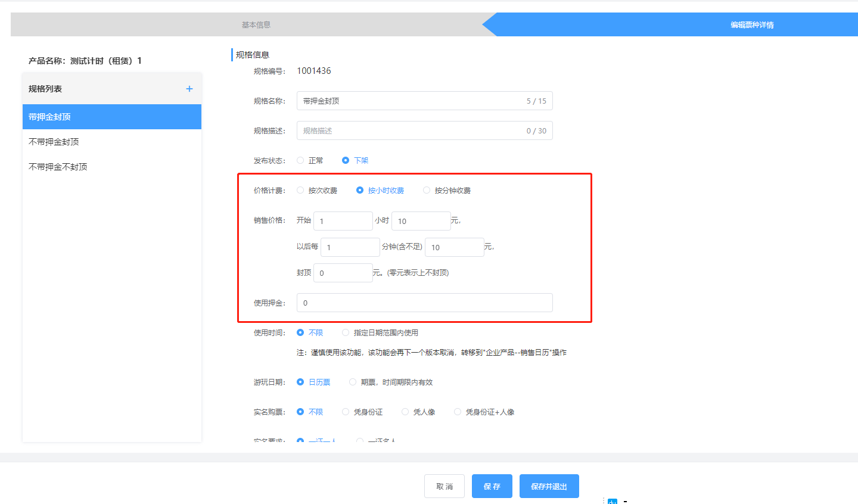Viewport: 858px width, 504px height.
Task: Open the 不带押金封顶 spec item
Action: pos(111,142)
